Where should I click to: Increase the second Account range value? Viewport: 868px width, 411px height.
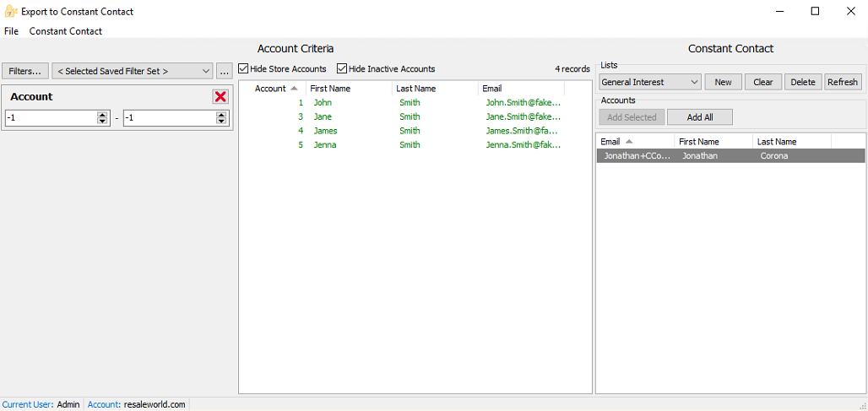click(221, 115)
